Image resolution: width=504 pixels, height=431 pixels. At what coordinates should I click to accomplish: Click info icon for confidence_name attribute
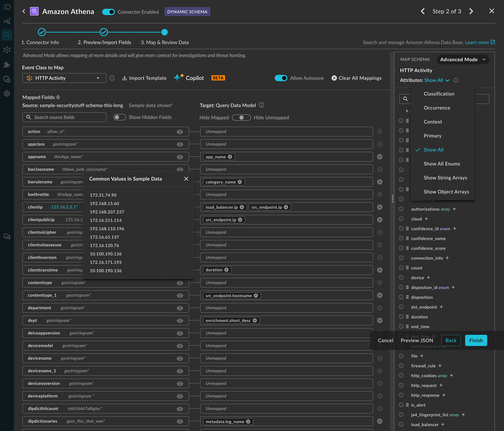pos(401,238)
